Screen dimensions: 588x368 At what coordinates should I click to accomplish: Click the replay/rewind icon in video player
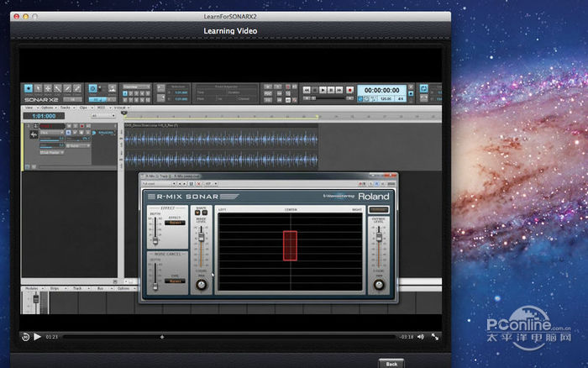click(x=25, y=336)
